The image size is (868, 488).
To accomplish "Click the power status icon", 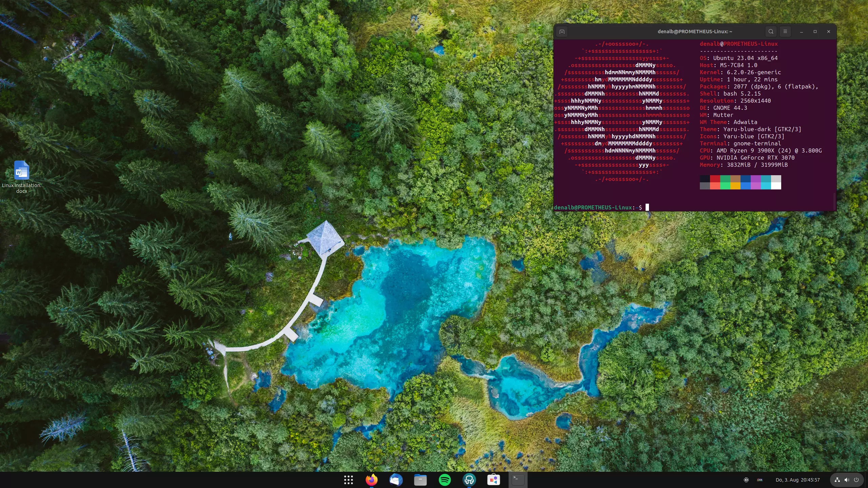I will (x=856, y=480).
